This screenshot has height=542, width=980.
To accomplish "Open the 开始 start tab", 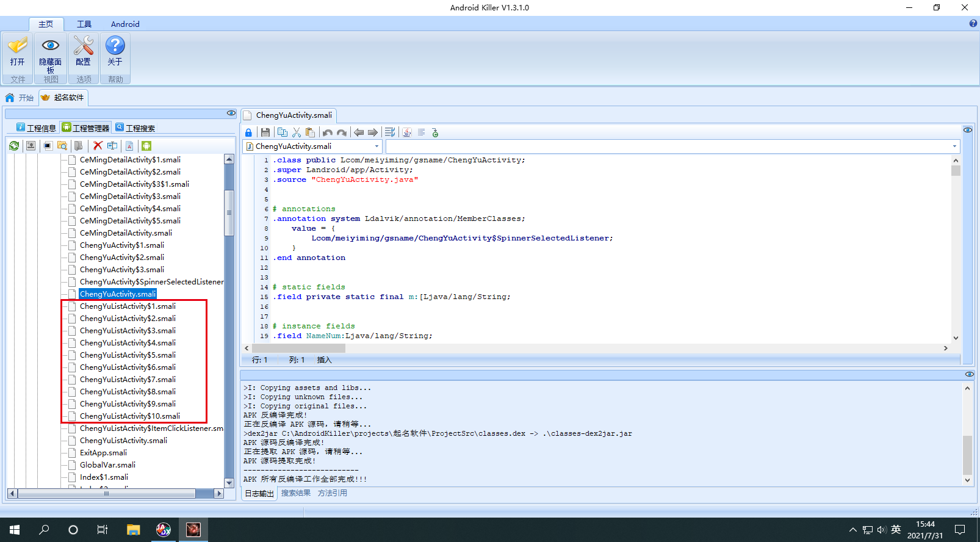I will [x=20, y=98].
